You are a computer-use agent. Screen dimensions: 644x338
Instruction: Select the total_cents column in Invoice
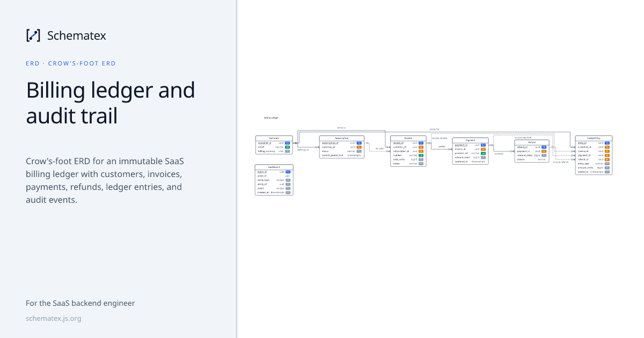pos(408,159)
